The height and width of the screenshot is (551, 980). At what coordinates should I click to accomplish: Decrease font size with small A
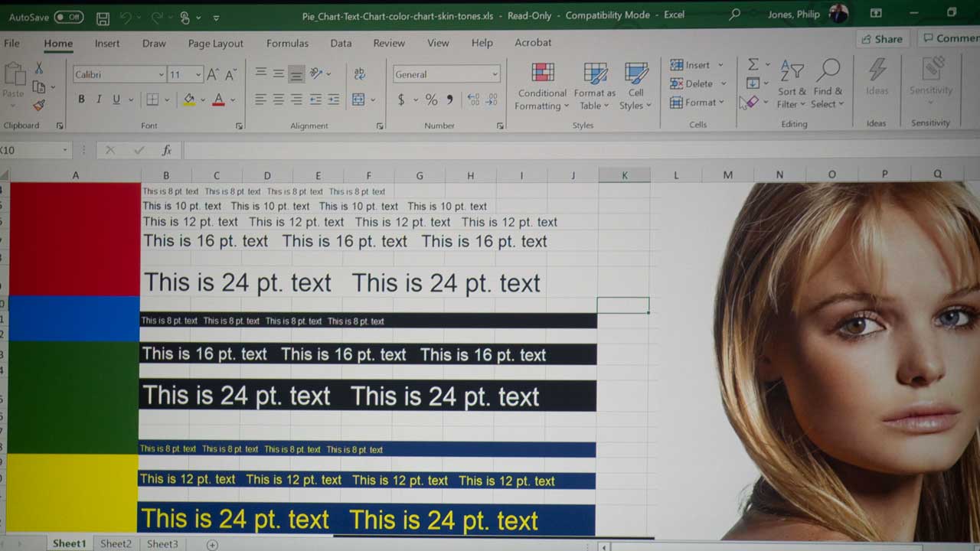click(230, 74)
